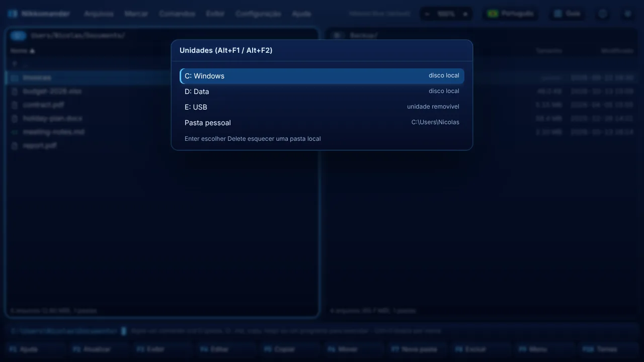Screen dimensions: 644x362
Task: Select contract.pdf in left panel
Action: 162,105
